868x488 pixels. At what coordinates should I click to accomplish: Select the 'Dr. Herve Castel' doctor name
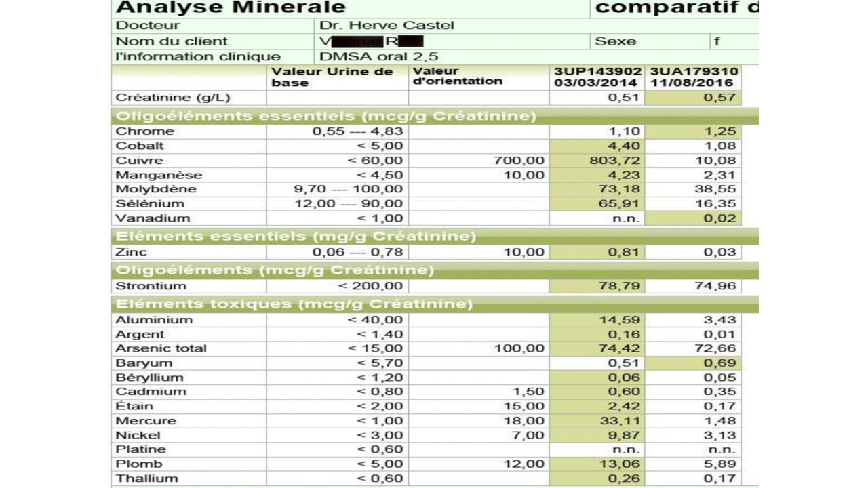[387, 26]
